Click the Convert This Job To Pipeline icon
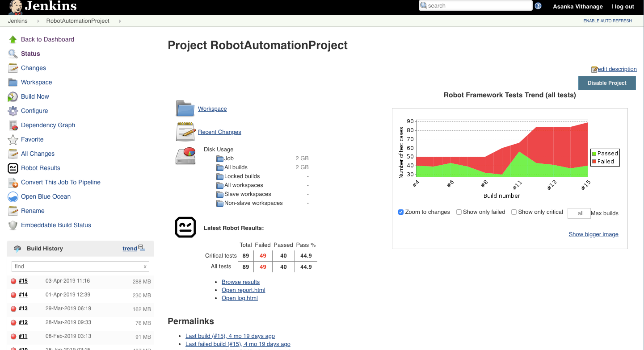The width and height of the screenshot is (644, 350). (x=13, y=182)
